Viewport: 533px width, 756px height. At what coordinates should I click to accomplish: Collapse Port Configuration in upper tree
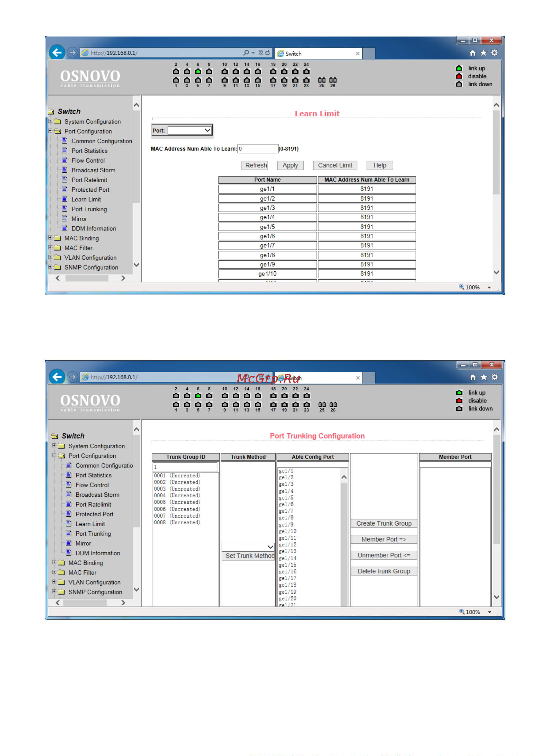point(50,131)
